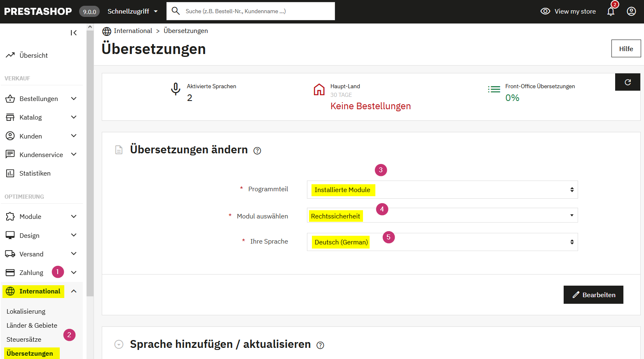The height and width of the screenshot is (359, 644).
Task: Click the Hilfe button
Action: 625,49
